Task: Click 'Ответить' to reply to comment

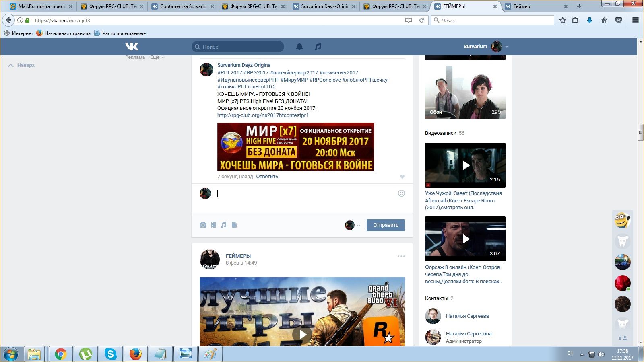Action: point(267,177)
